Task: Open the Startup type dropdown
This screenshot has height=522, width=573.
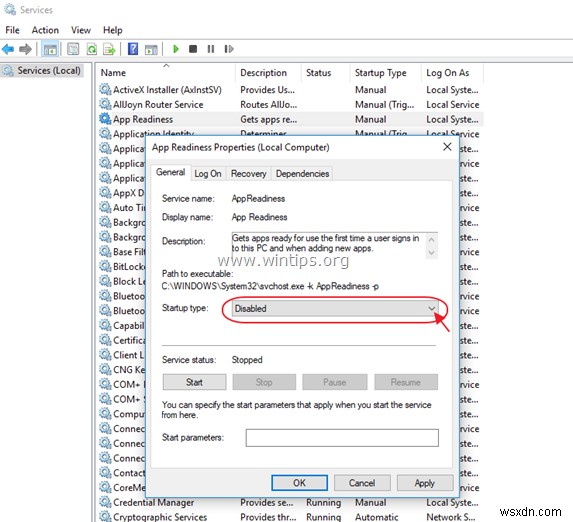Action: pos(335,309)
